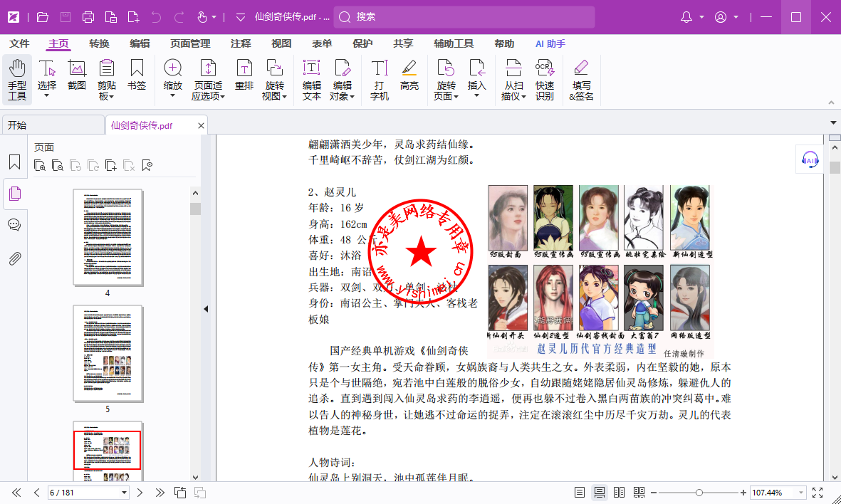Click the bookmark-eye icon in 页面 panel

click(147, 166)
